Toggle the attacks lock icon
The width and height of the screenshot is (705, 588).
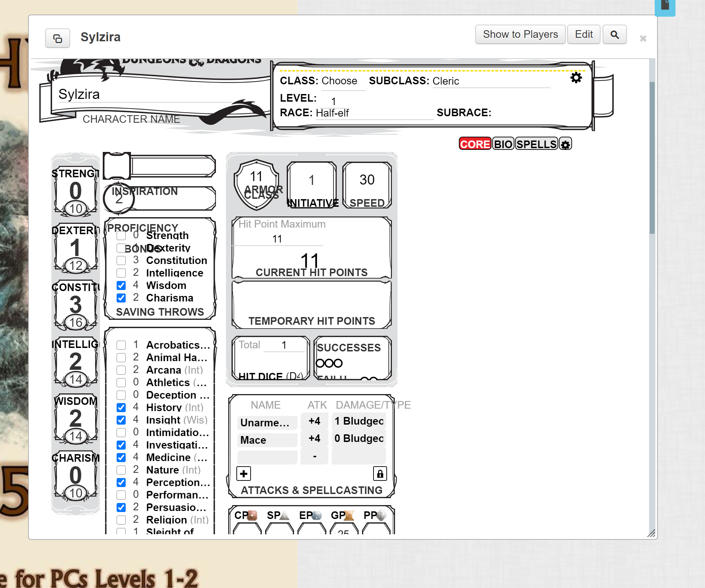coord(380,474)
